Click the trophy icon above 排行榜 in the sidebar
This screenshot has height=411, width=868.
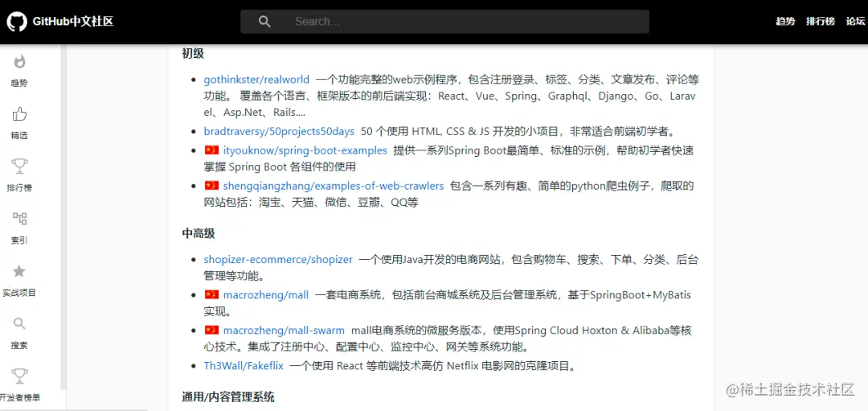pyautogui.click(x=19, y=166)
